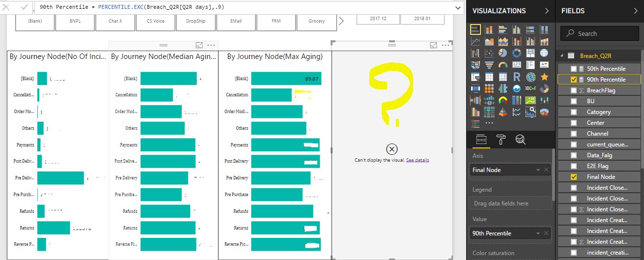Click the Legend drag data fields well
Viewport: 644px width, 260px height.
click(x=510, y=203)
